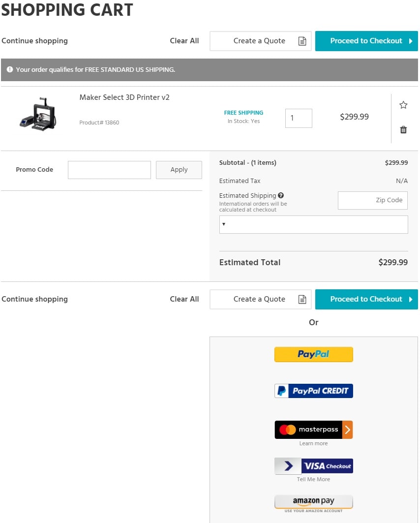Image resolution: width=420 pixels, height=523 pixels.
Task: Check out with Visa Checkout button
Action: click(x=313, y=466)
